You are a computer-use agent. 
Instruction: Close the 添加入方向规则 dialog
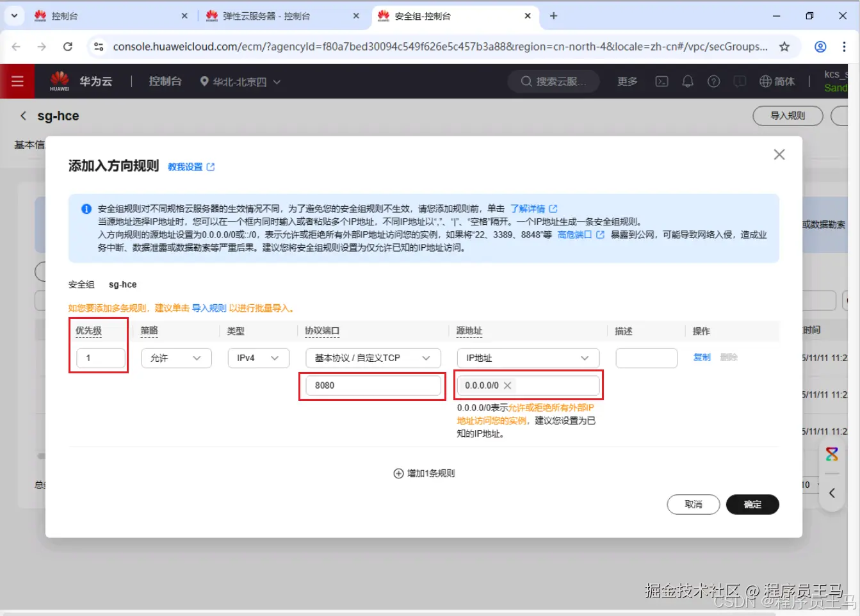[x=779, y=154]
